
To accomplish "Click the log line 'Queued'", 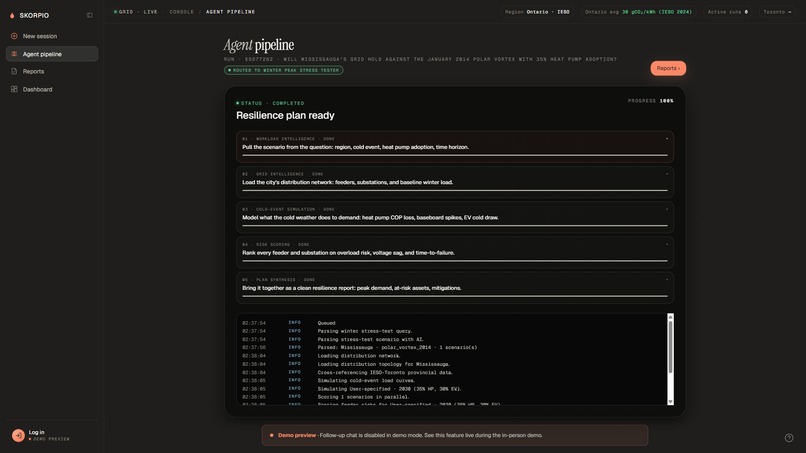I will pos(326,323).
